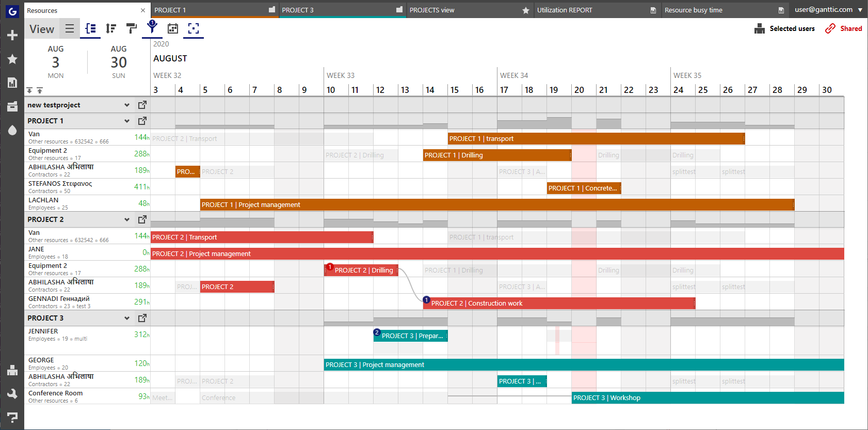Image resolution: width=868 pixels, height=430 pixels.
Task: Open reports chart icon in sidebar
Action: [12, 83]
